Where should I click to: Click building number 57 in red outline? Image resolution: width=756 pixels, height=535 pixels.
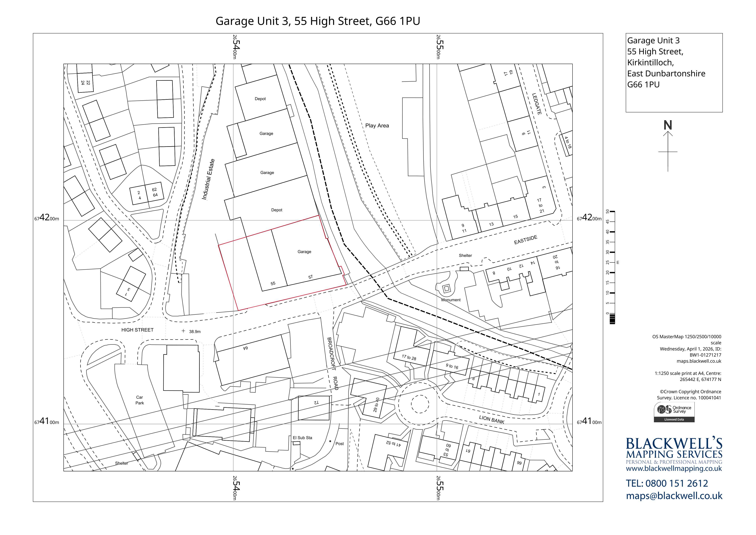[x=310, y=277]
